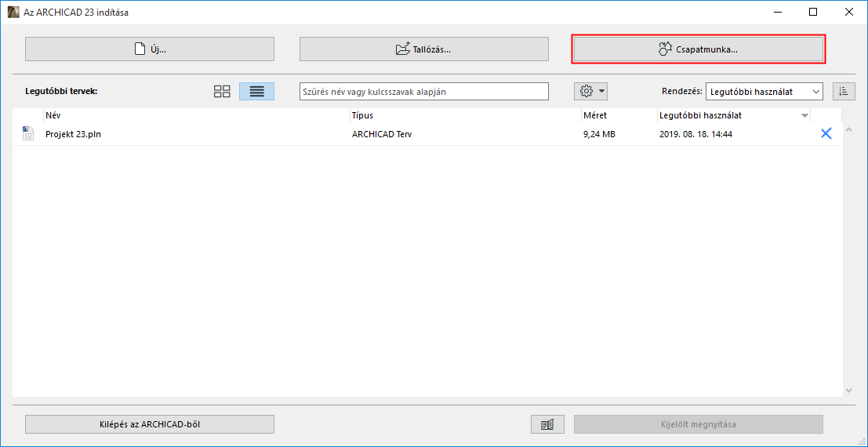The height and width of the screenshot is (447, 868).
Task: Click the Új... new project button
Action: click(150, 49)
